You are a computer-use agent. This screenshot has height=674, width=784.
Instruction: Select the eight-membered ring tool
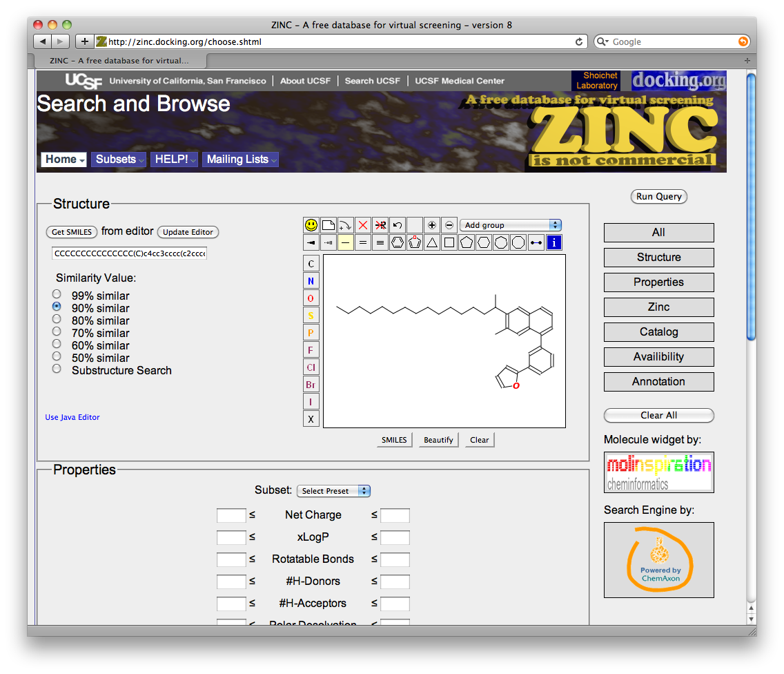(518, 242)
